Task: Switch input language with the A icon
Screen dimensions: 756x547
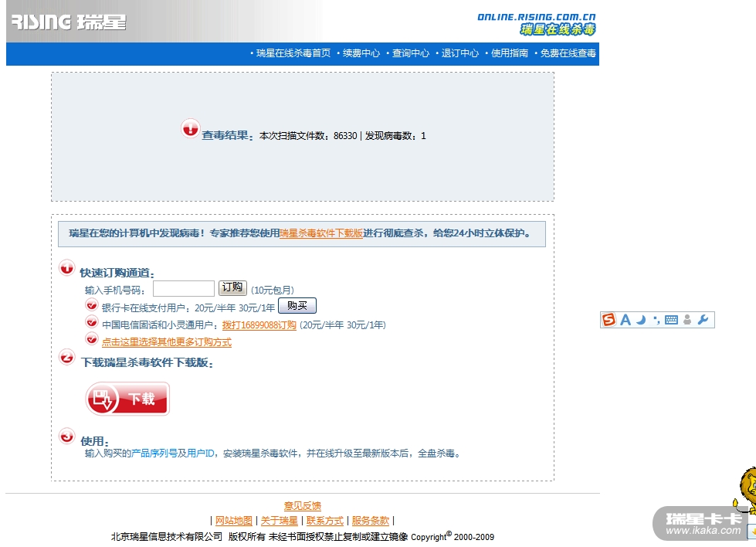Action: click(625, 320)
